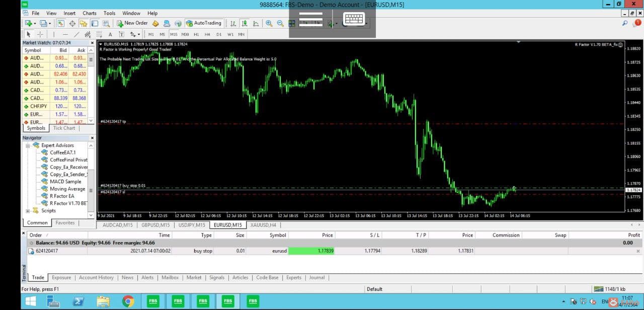Open the File menu

tap(35, 13)
